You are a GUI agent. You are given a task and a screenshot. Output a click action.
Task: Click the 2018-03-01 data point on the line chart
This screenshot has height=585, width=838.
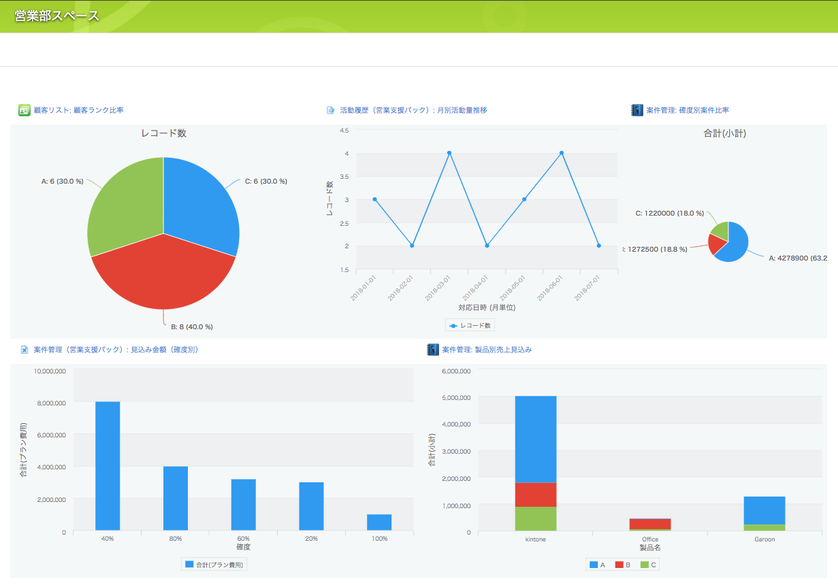(449, 153)
